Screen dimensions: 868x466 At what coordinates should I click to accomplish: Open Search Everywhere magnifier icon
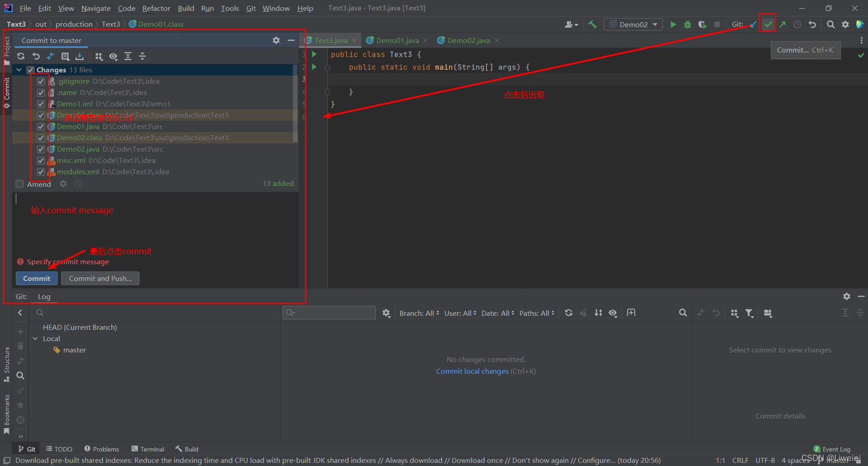[x=831, y=24]
